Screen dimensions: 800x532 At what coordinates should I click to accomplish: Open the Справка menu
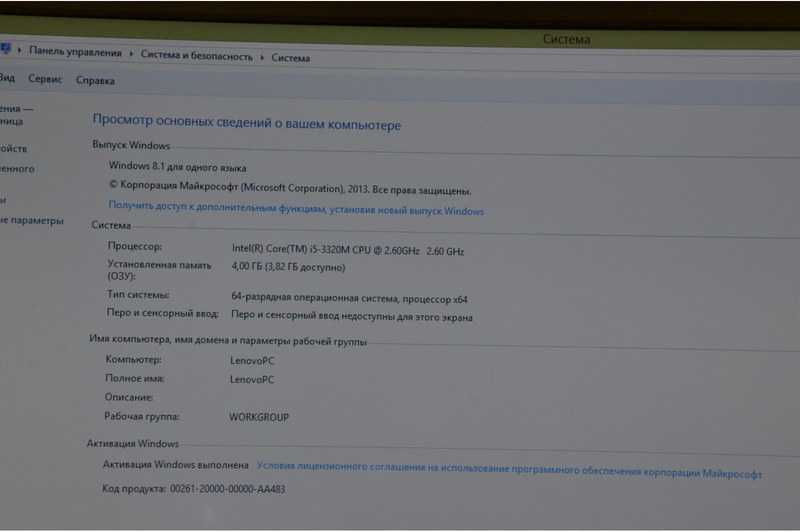95,80
